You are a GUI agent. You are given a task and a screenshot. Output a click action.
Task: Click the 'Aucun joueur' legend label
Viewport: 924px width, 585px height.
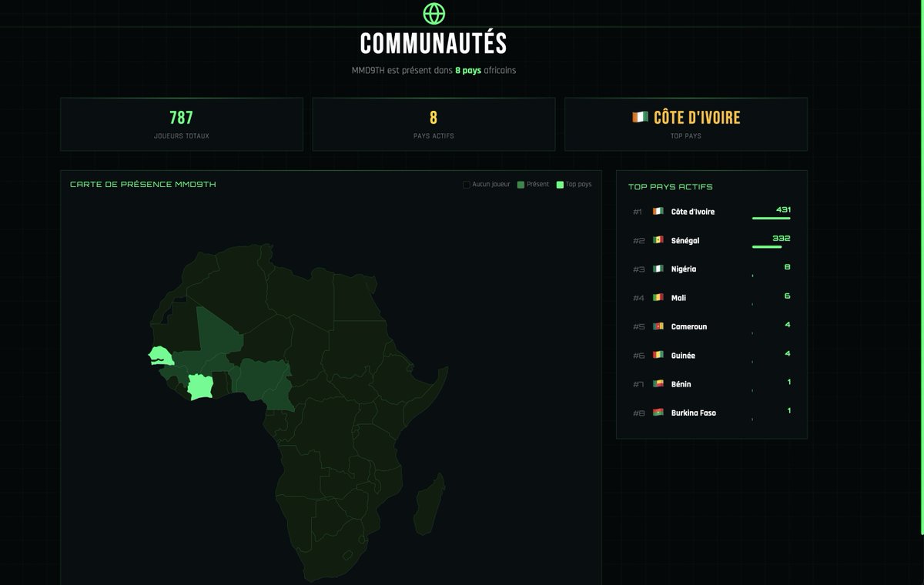pos(491,185)
